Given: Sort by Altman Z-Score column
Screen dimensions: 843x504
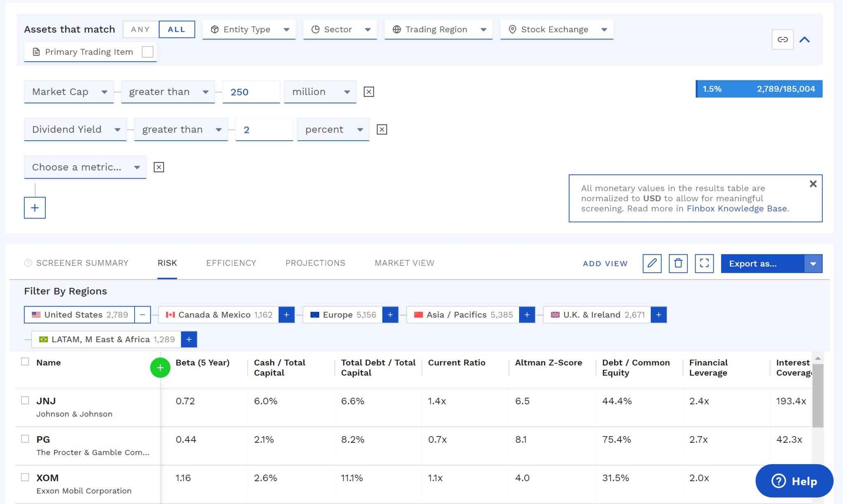Looking at the screenshot, I should click(x=549, y=362).
